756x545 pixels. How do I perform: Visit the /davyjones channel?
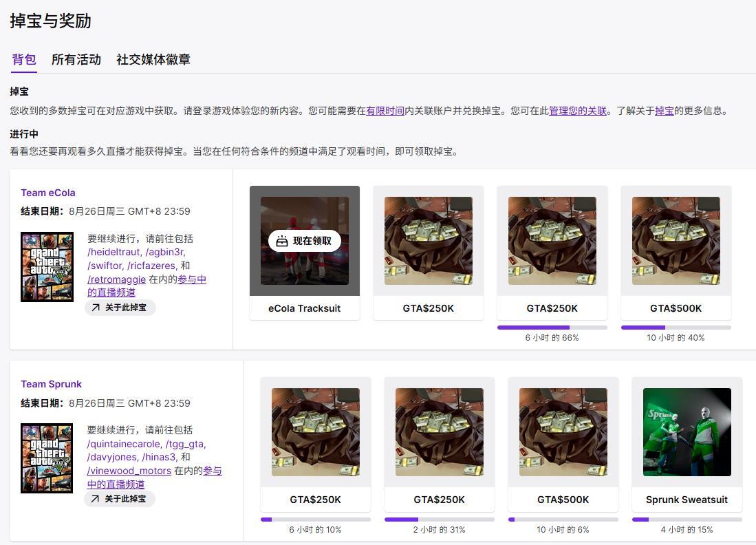point(112,457)
